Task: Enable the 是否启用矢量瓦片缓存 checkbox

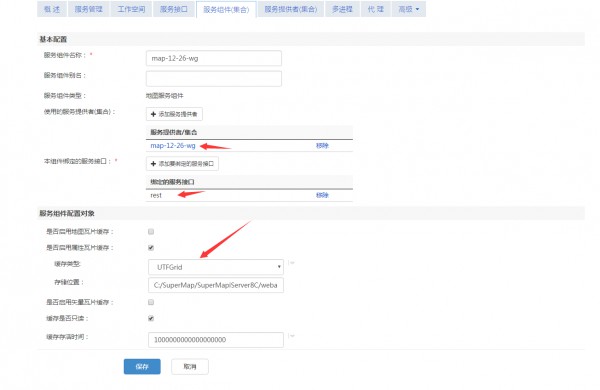Action: click(x=151, y=302)
